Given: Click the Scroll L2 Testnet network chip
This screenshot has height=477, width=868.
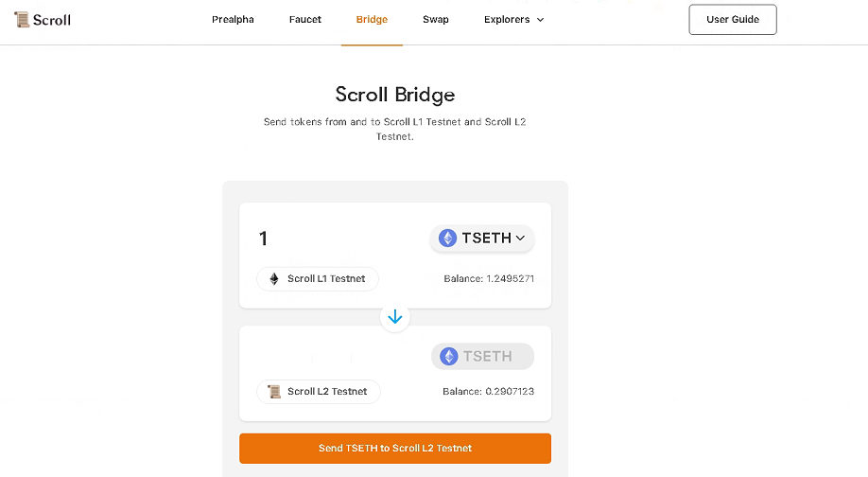Looking at the screenshot, I should coord(319,392).
